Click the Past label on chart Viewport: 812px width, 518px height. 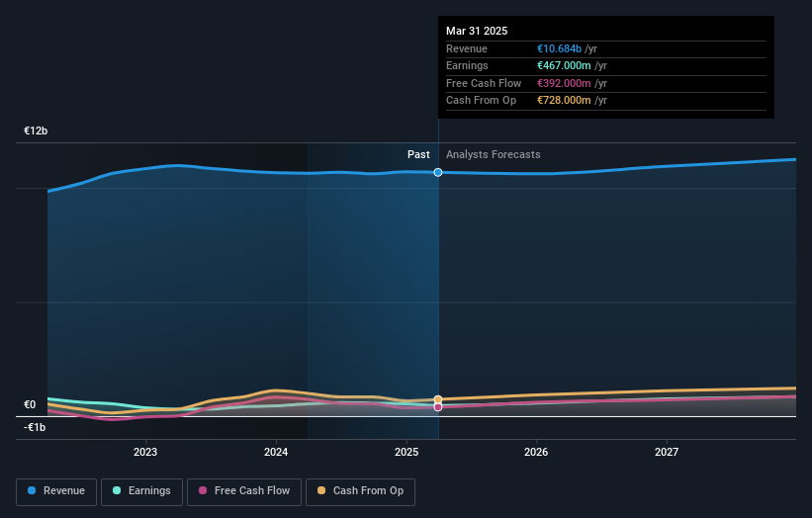coord(418,154)
